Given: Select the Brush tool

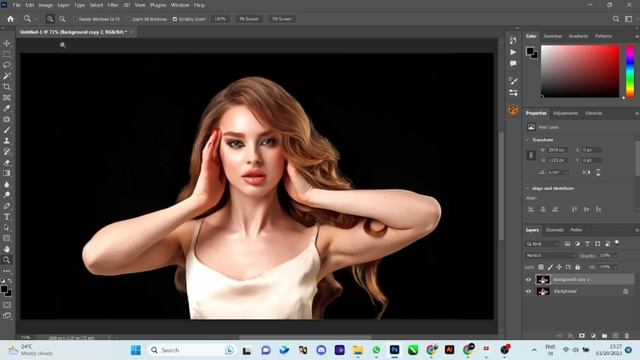Looking at the screenshot, I should coord(7,130).
